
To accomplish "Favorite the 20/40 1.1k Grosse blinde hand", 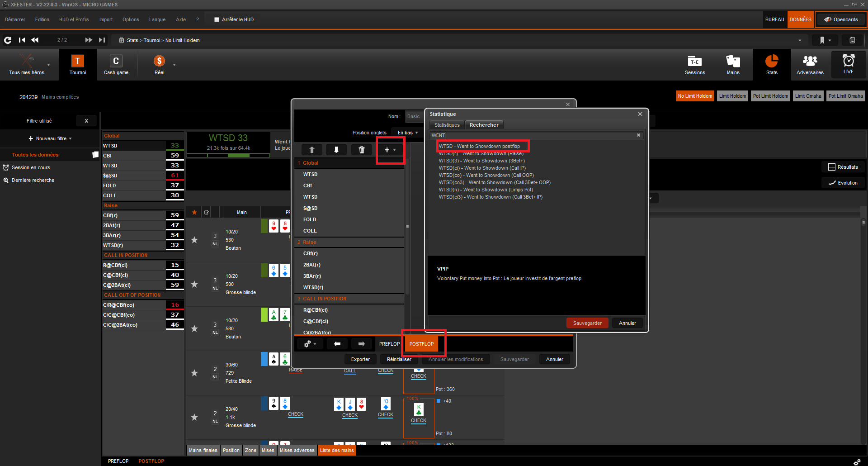I will (x=194, y=417).
